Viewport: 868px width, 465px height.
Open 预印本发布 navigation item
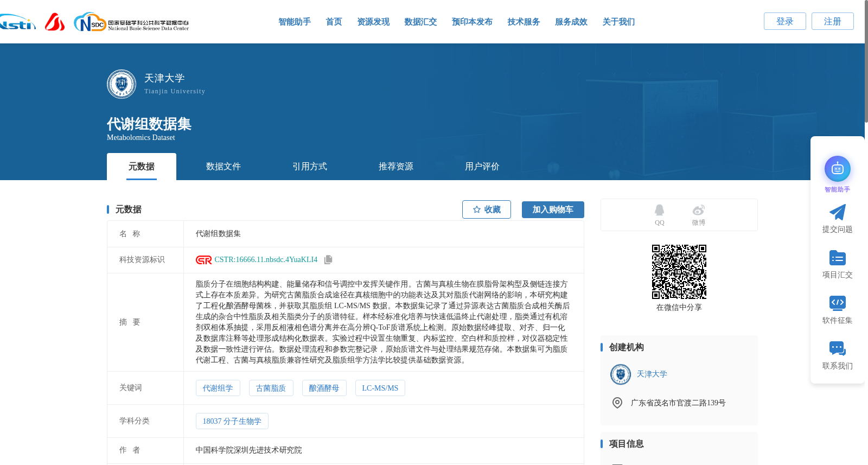[x=472, y=22]
